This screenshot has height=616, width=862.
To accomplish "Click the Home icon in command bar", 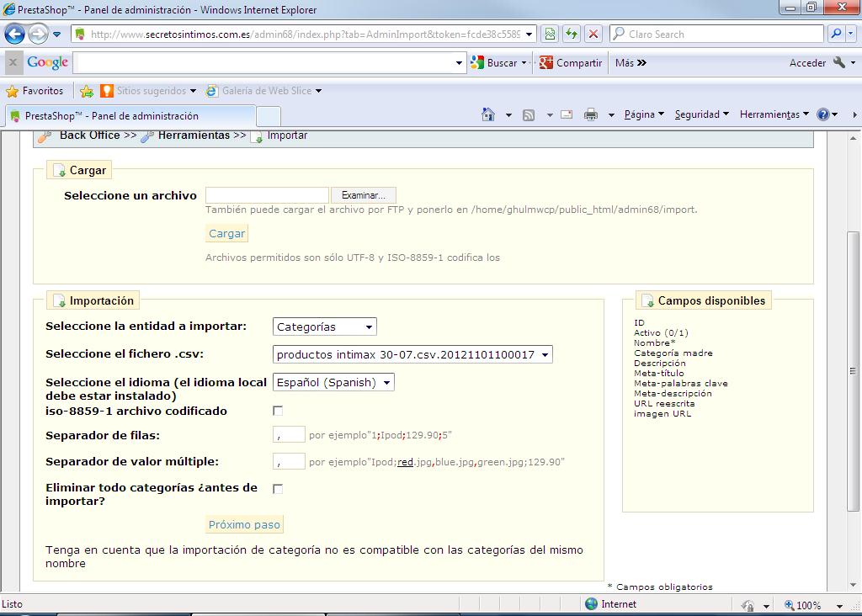I will point(487,114).
